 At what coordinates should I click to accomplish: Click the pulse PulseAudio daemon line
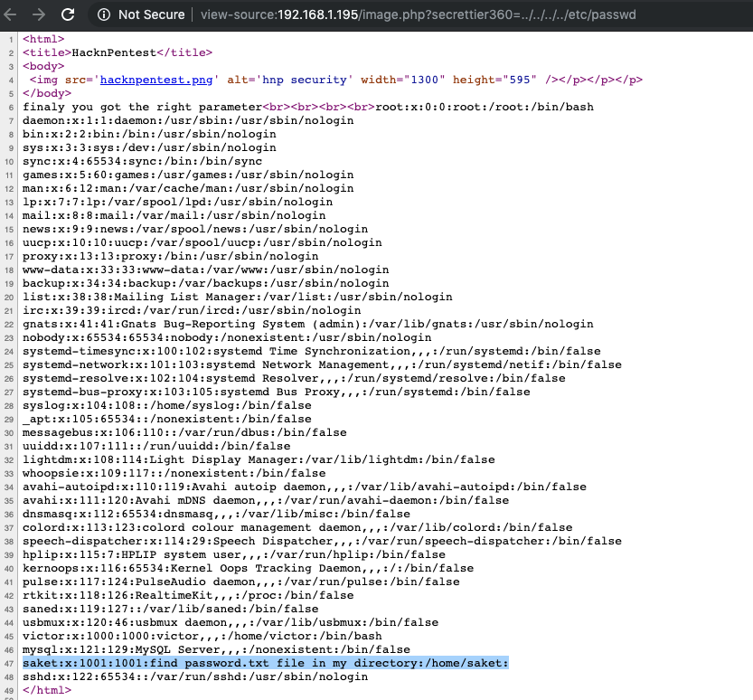[240, 582]
